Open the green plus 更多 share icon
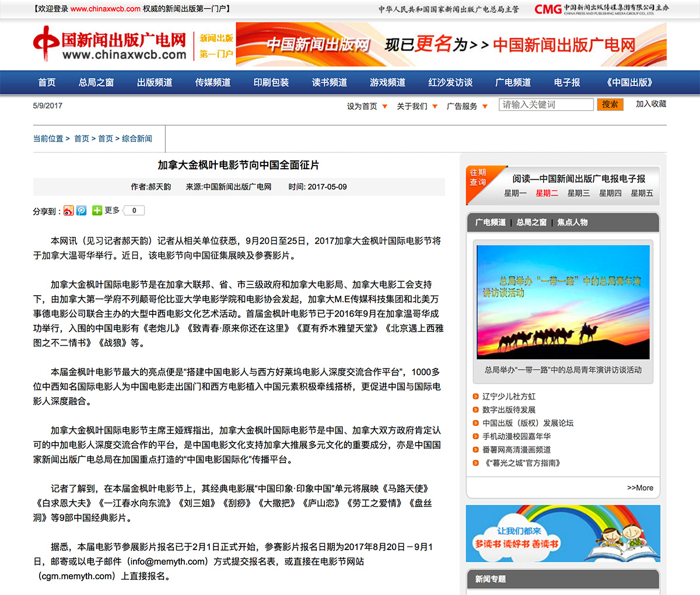 pyautogui.click(x=97, y=211)
